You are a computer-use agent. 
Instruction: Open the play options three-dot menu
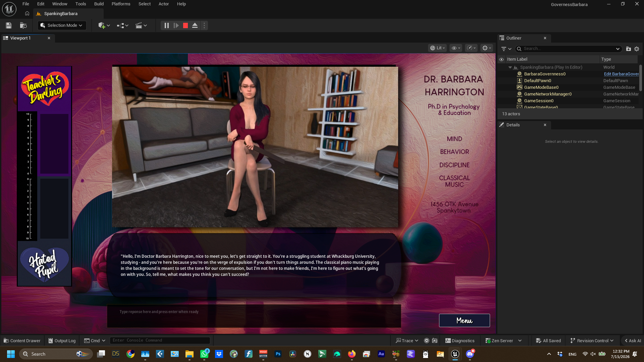tap(204, 25)
